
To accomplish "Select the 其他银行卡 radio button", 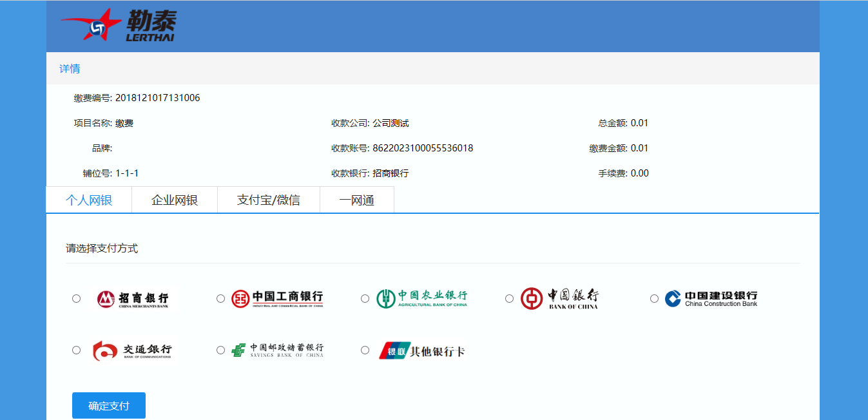I will (365, 350).
